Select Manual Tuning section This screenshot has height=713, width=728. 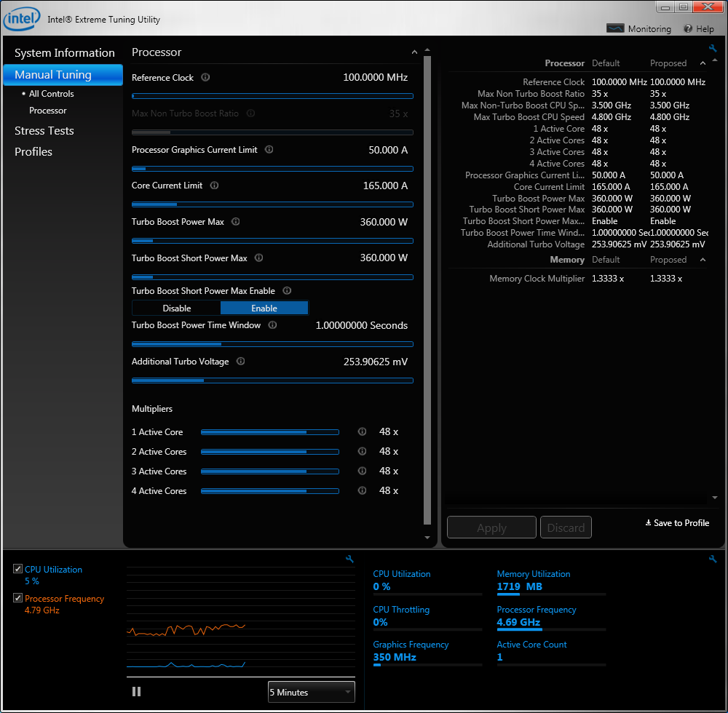[x=63, y=75]
